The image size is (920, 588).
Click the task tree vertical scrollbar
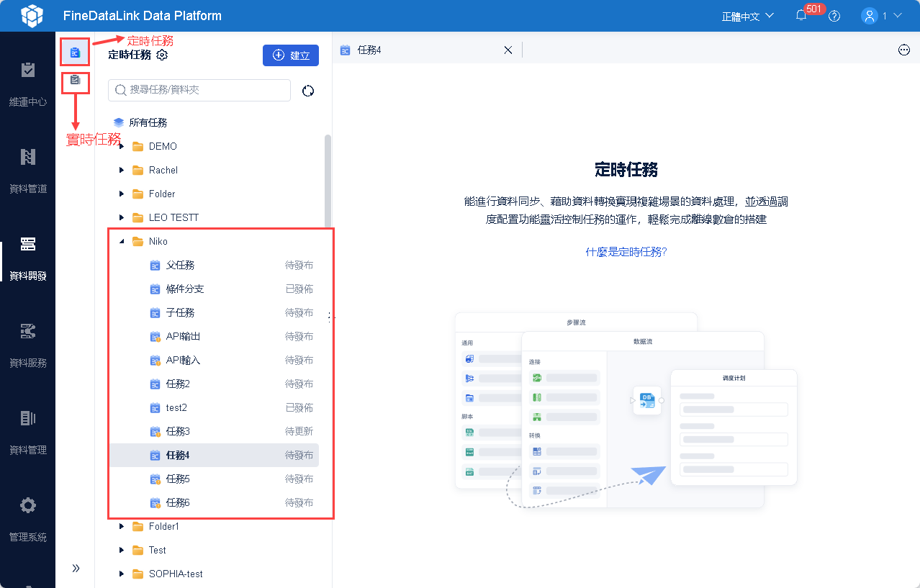[x=328, y=181]
